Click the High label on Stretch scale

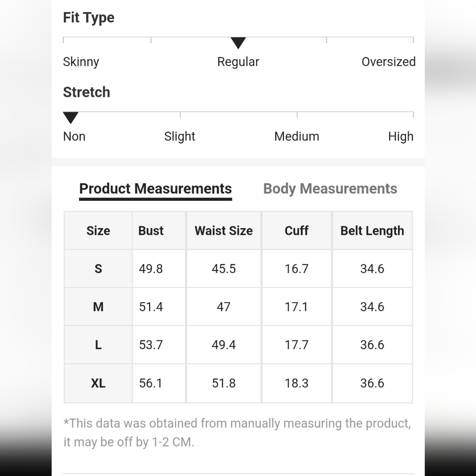pos(401,137)
